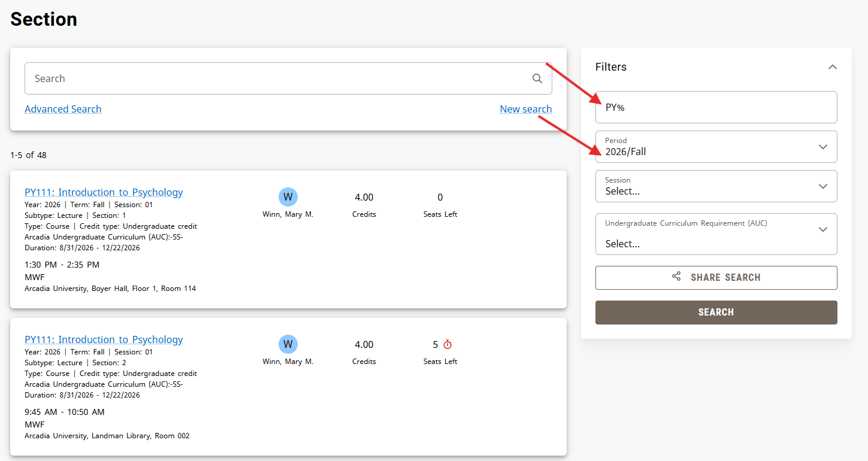
Task: Click the SHARE SEARCH button
Action: (716, 278)
